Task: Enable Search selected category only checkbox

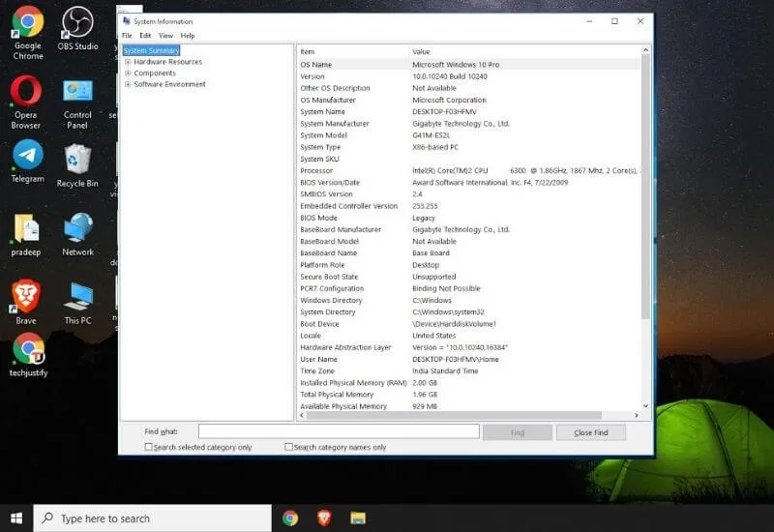Action: (x=148, y=447)
